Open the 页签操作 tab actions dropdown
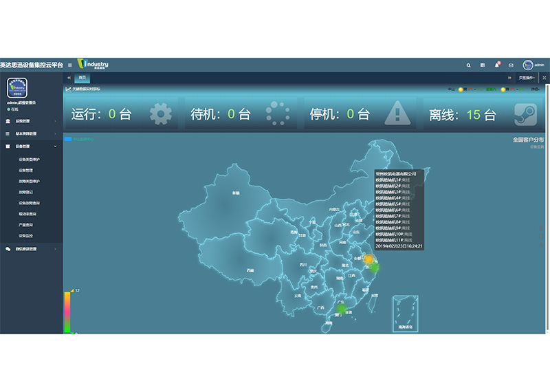The image size is (550, 392). click(x=527, y=78)
